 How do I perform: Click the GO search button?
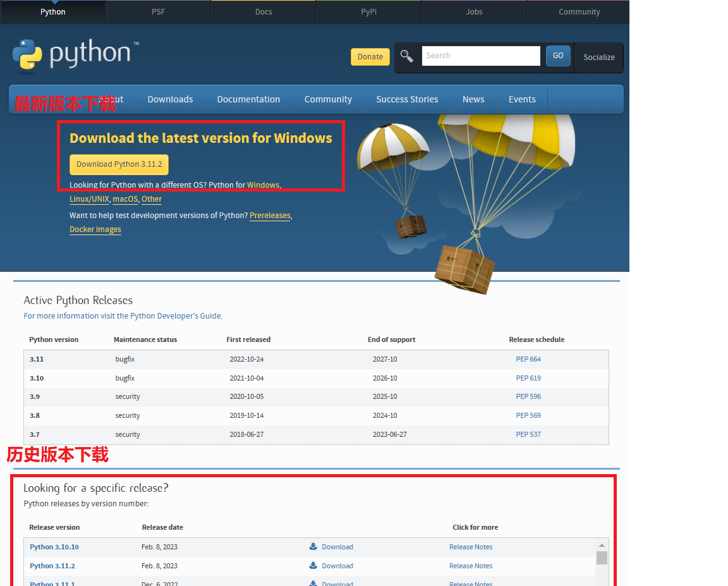558,56
